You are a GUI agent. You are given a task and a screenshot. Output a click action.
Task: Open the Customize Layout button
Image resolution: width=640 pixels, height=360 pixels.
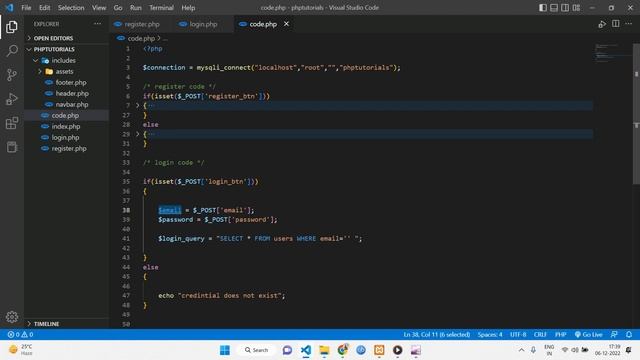click(576, 7)
